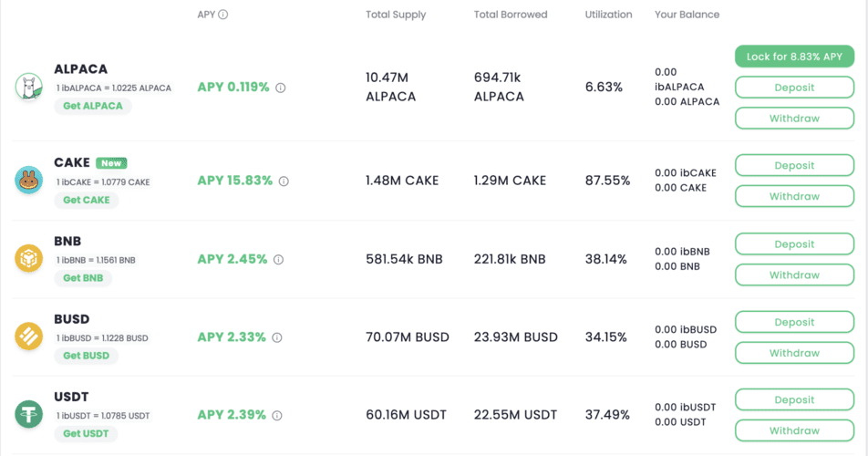This screenshot has height=456, width=868.
Task: Click the 1.48M CAKE total supply
Action: click(x=402, y=181)
